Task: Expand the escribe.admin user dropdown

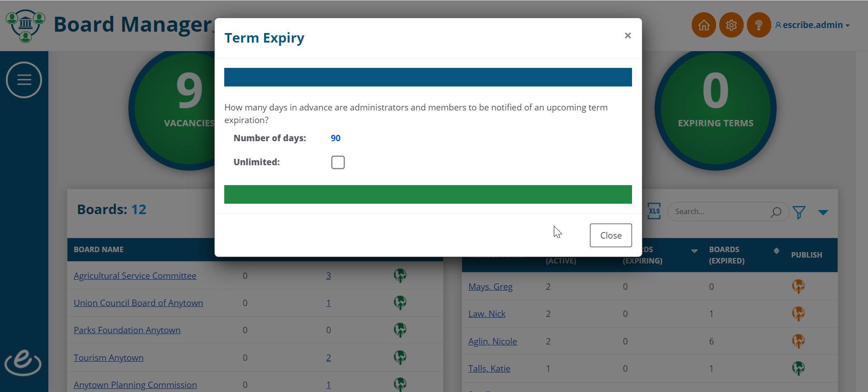Action: point(812,25)
